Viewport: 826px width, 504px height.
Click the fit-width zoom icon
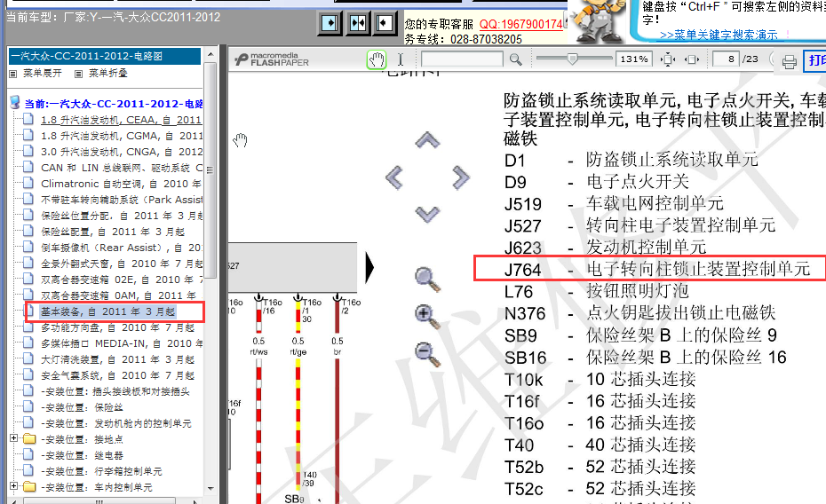[692, 59]
